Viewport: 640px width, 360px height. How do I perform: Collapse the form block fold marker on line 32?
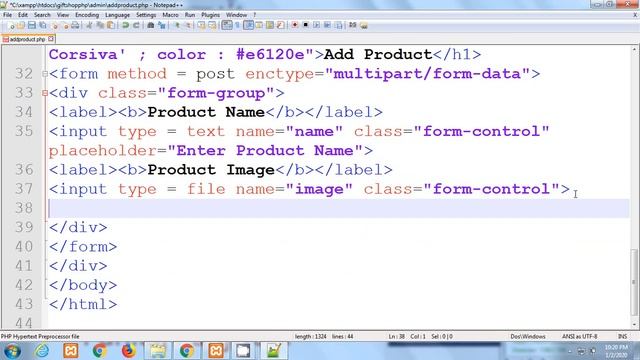[x=45, y=74]
